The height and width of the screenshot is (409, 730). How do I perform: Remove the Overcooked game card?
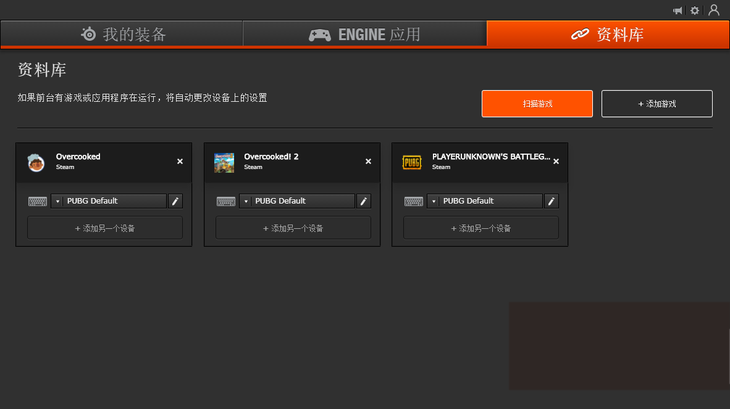coord(180,161)
